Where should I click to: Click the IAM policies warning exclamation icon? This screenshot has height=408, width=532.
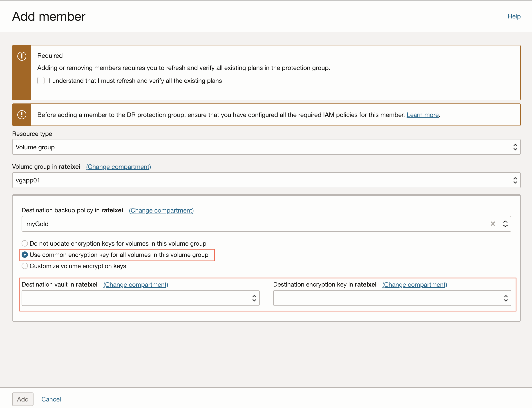(x=22, y=115)
